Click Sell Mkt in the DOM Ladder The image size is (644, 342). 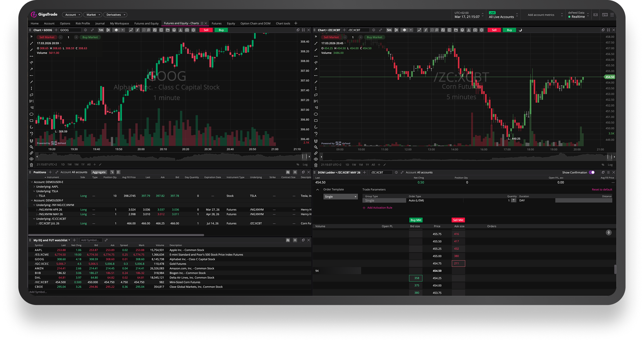tap(458, 220)
